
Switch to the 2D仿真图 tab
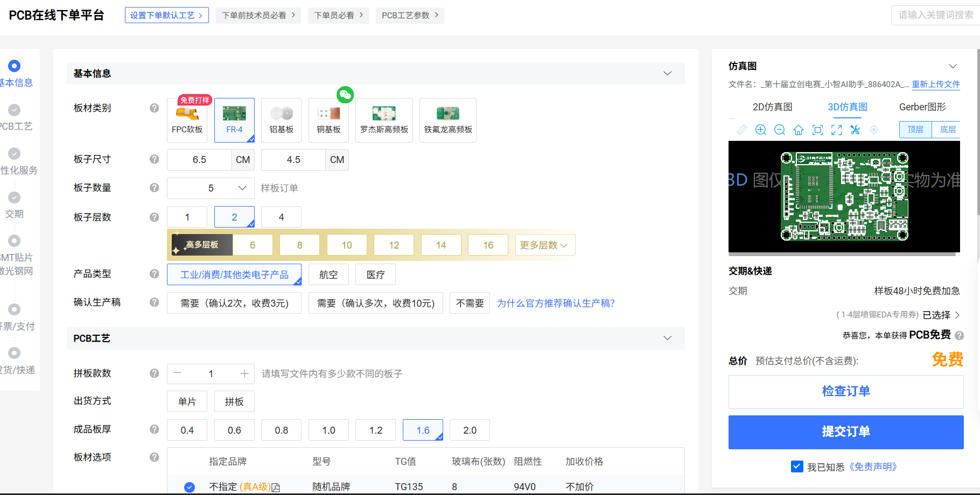click(772, 107)
